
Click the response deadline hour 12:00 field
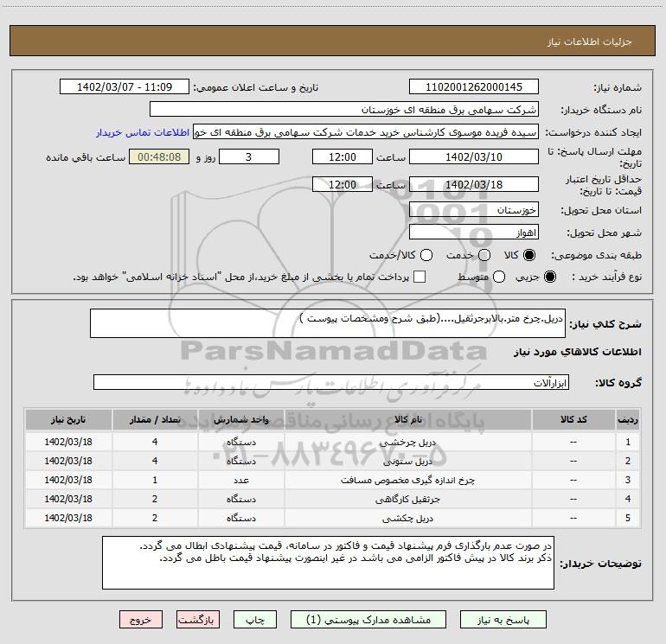(x=343, y=157)
